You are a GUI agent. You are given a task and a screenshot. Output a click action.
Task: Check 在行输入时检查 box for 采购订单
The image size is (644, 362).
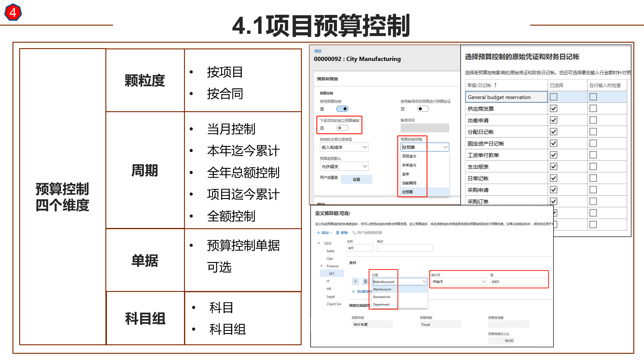(593, 201)
